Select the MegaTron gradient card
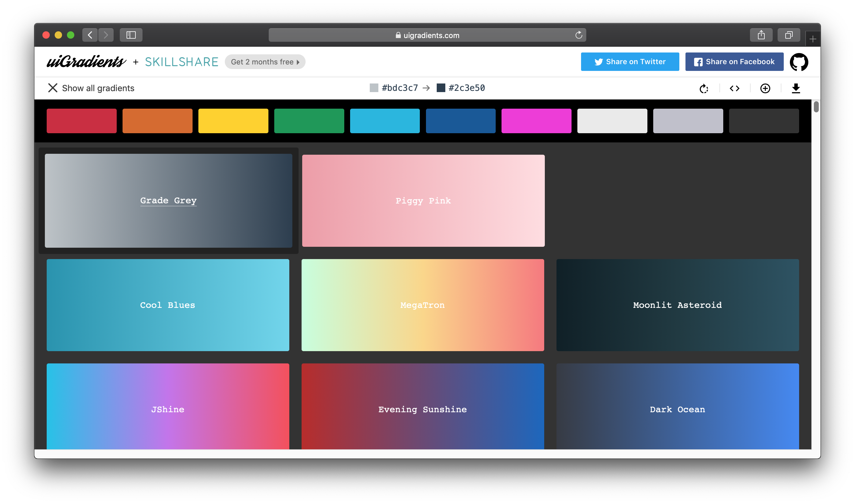 coord(422,305)
